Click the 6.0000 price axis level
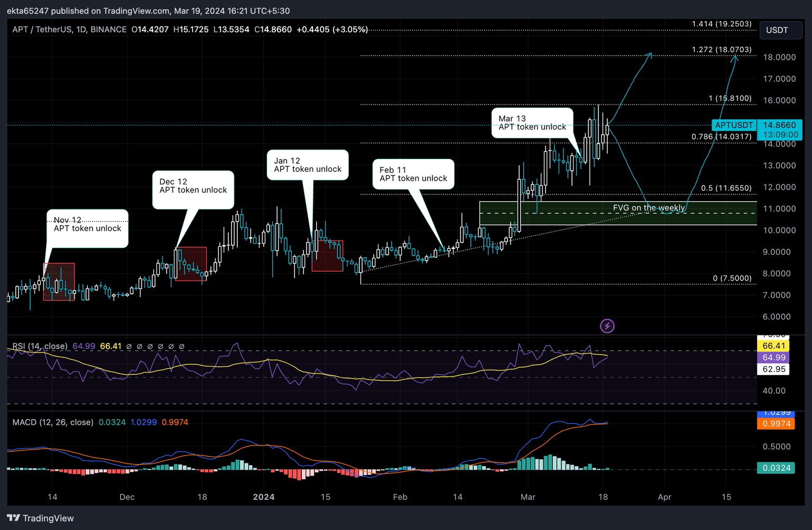The width and height of the screenshot is (812, 530). click(777, 317)
